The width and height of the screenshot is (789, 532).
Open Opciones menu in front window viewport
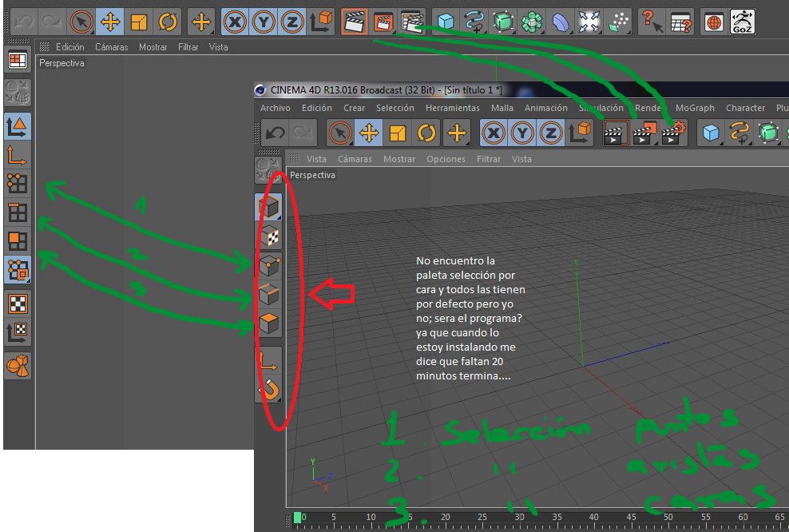coord(446,159)
